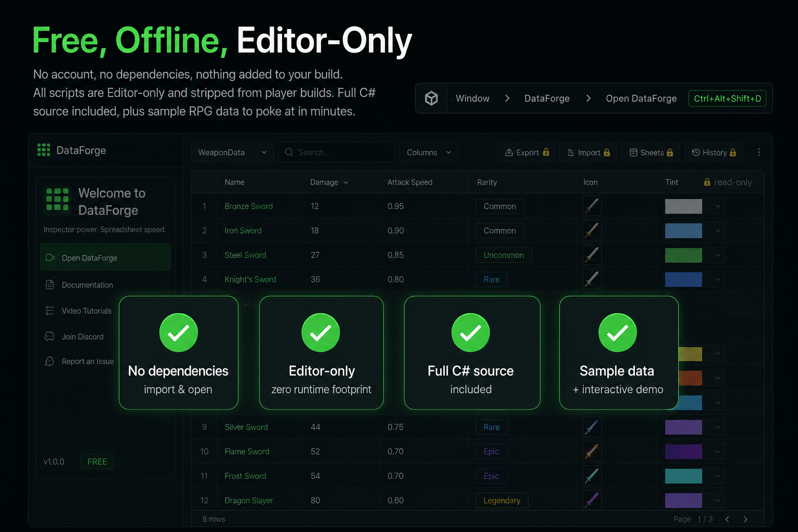Click the DataForge grid logo icon
The image size is (798, 532).
coord(44,150)
